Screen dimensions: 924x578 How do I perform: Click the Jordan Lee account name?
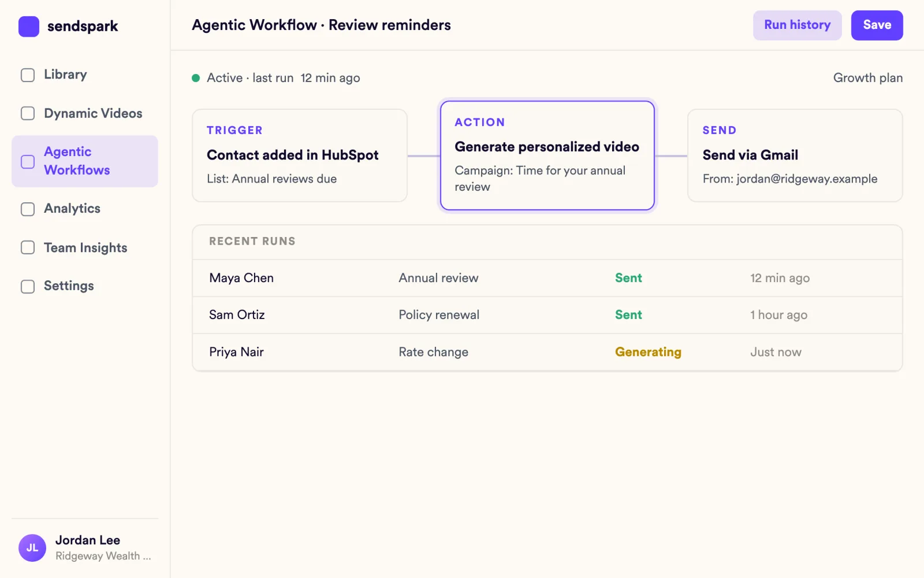pos(88,540)
